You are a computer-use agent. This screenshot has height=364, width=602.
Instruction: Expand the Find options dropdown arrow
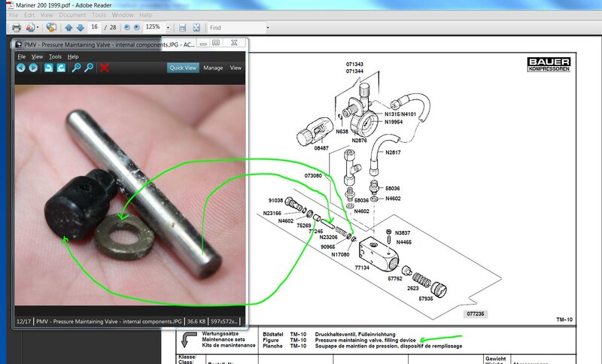(x=267, y=28)
